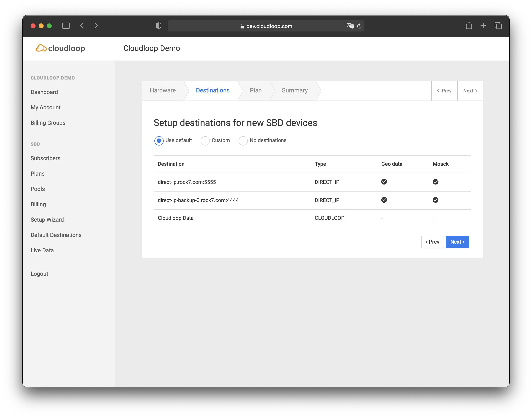Select the Use default radio button
The width and height of the screenshot is (532, 417).
point(159,141)
